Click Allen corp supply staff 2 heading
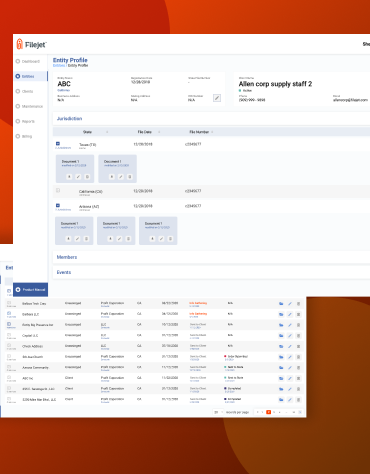370x474 pixels. coord(275,84)
